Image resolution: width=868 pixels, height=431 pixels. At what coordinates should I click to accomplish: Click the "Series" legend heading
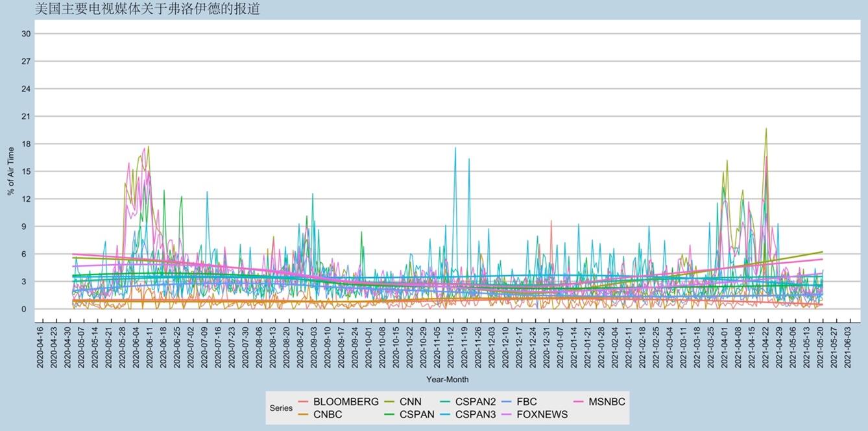[x=281, y=408]
